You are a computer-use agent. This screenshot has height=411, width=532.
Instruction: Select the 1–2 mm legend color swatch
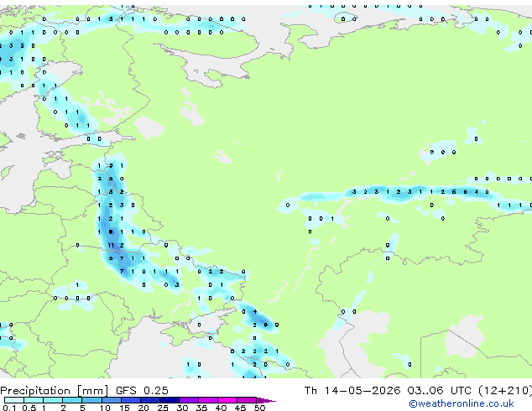pyautogui.click(x=53, y=400)
